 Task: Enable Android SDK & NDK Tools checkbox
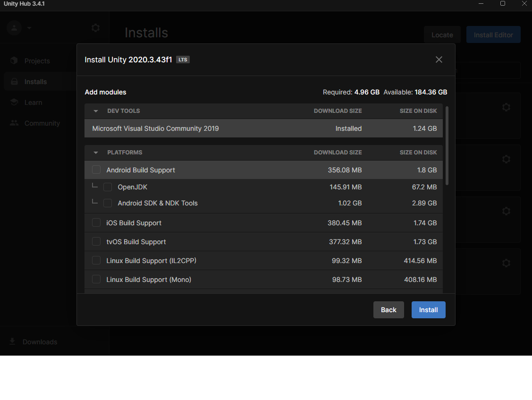[x=108, y=203]
